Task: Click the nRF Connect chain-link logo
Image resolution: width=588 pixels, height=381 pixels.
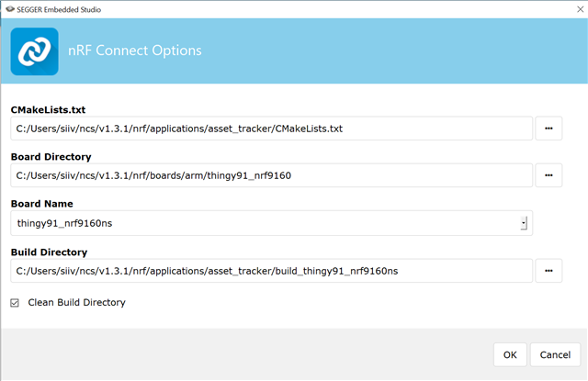Action: click(x=35, y=51)
